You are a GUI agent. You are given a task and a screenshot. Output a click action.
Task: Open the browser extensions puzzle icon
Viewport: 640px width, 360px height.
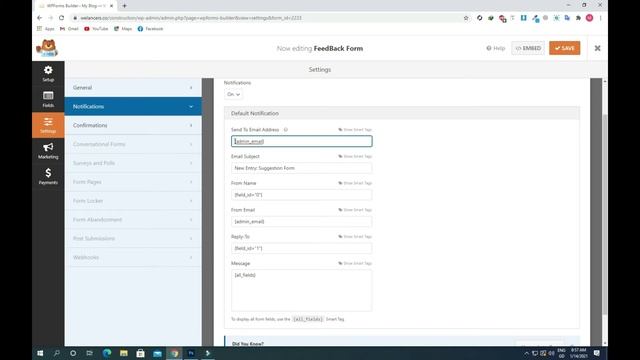[x=578, y=18]
